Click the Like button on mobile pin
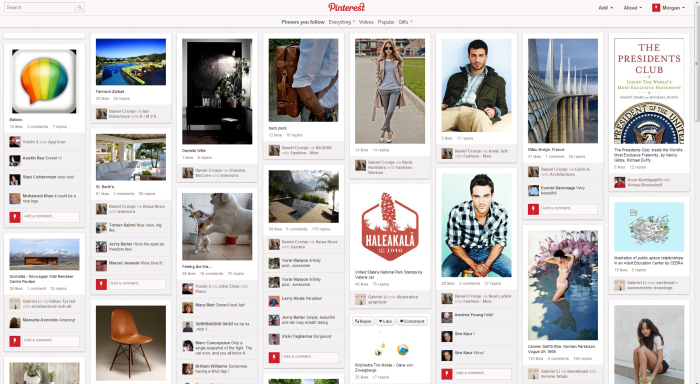Image resolution: width=700 pixels, height=384 pixels. 386,321
